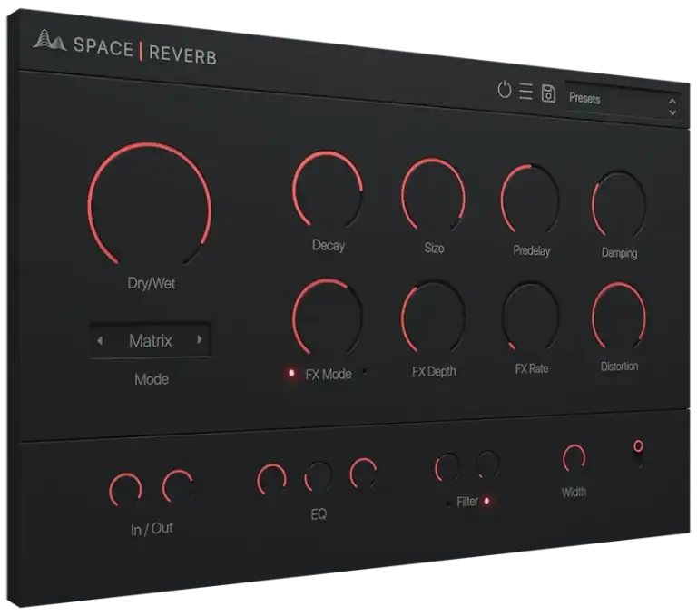Screen dimensions: 697x616
Task: Click the power bypass icon
Action: click(504, 89)
